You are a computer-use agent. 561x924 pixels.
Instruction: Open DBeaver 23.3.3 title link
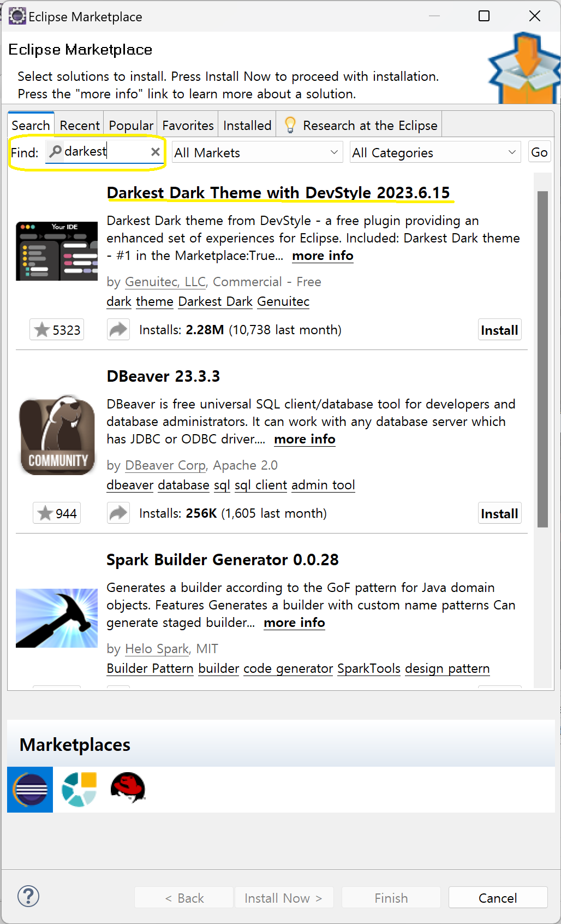(163, 376)
